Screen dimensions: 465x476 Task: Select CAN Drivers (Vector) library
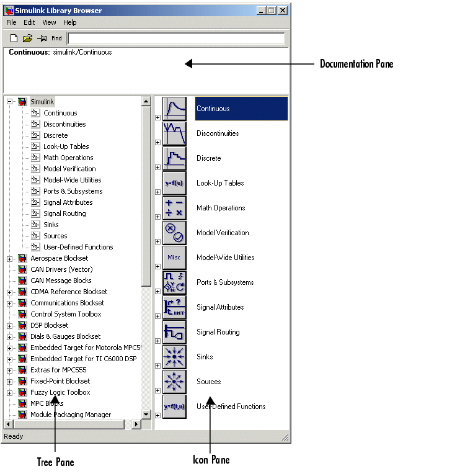(61, 269)
